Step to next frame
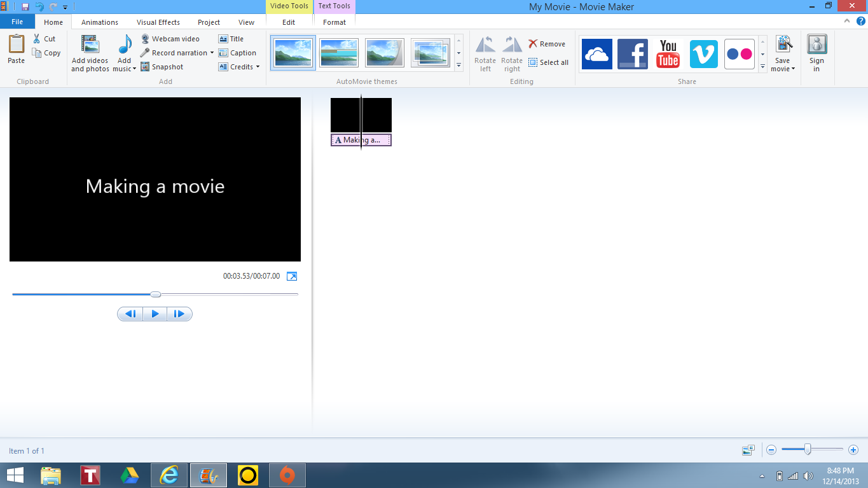This screenshot has width=868, height=488. click(x=179, y=314)
